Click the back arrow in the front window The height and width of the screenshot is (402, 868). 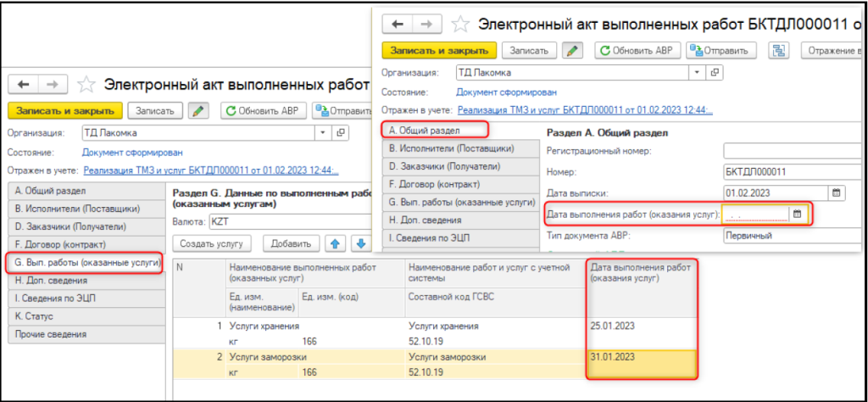click(x=397, y=24)
